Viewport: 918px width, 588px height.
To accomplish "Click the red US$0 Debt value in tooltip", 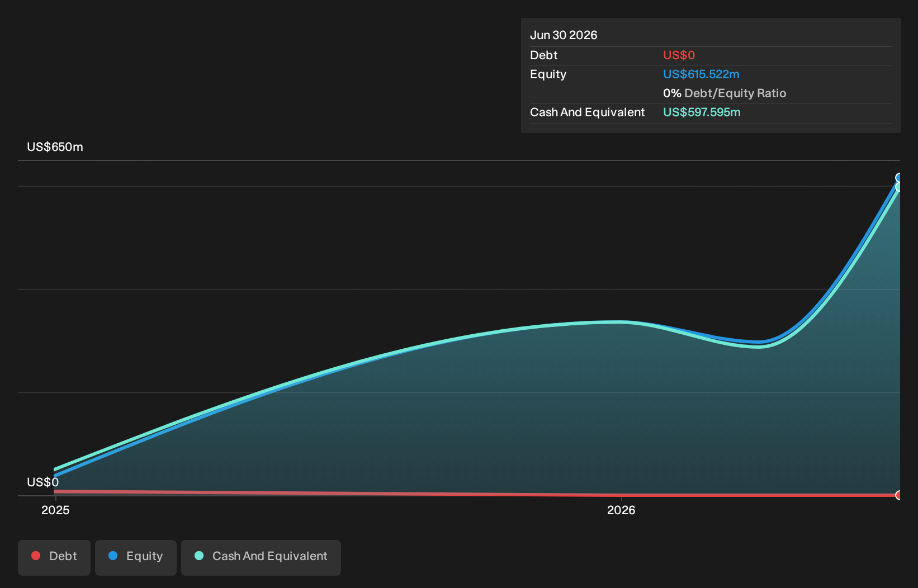I will click(679, 55).
